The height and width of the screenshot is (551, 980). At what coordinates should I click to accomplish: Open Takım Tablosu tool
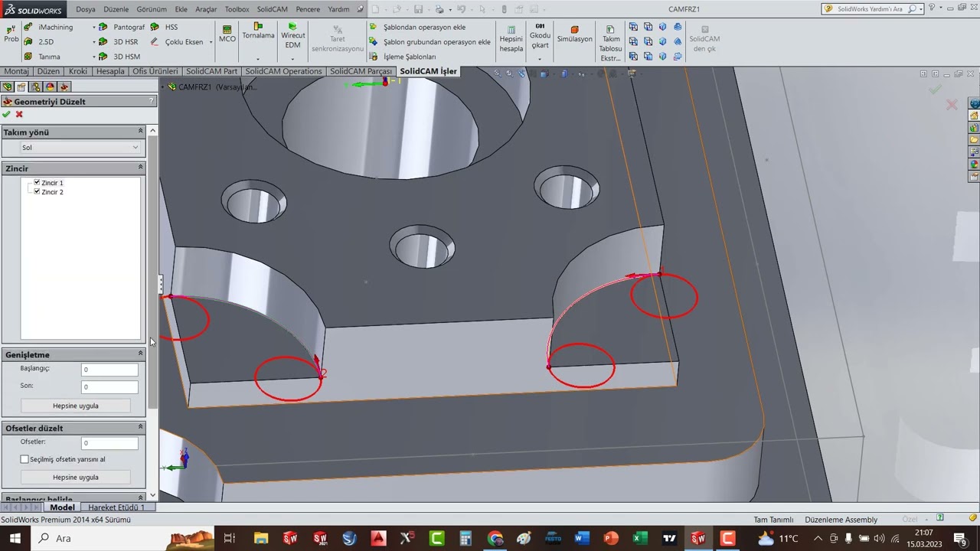click(x=611, y=43)
